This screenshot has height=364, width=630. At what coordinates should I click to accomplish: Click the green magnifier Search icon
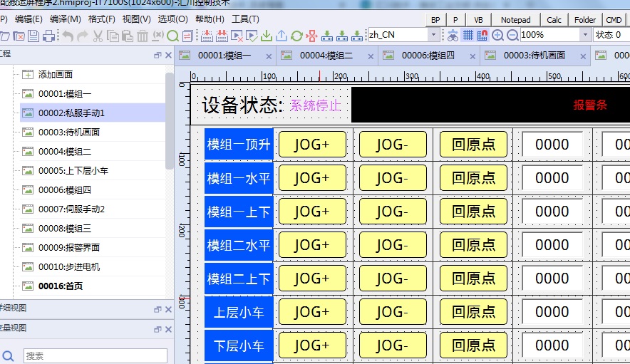tap(172, 36)
